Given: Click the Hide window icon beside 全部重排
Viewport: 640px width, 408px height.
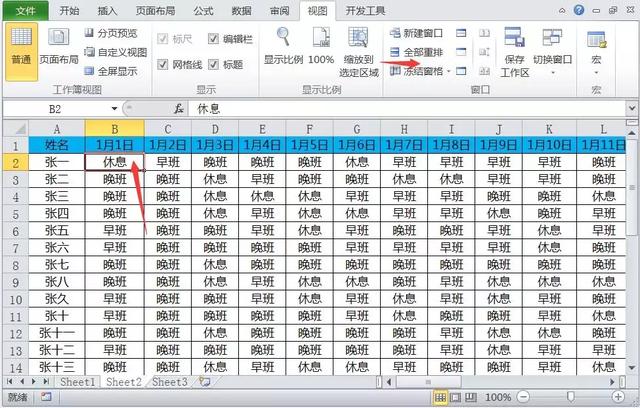Looking at the screenshot, I should pos(461,52).
